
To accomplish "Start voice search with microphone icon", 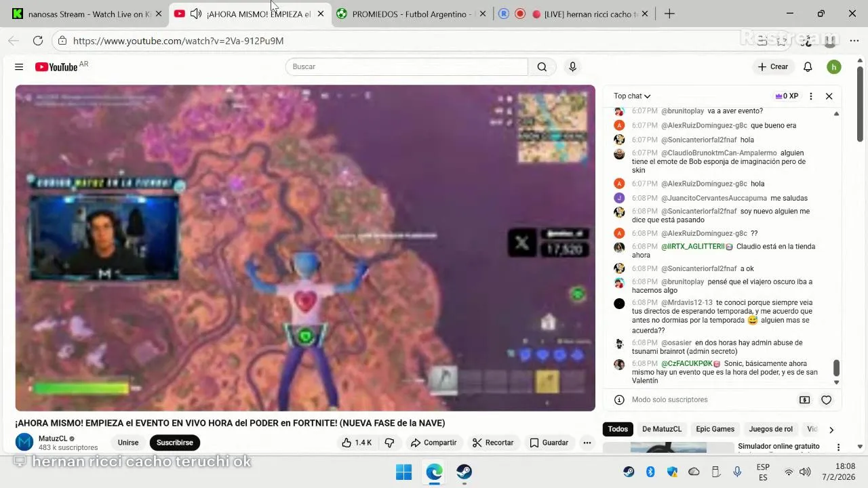I will click(x=572, y=66).
